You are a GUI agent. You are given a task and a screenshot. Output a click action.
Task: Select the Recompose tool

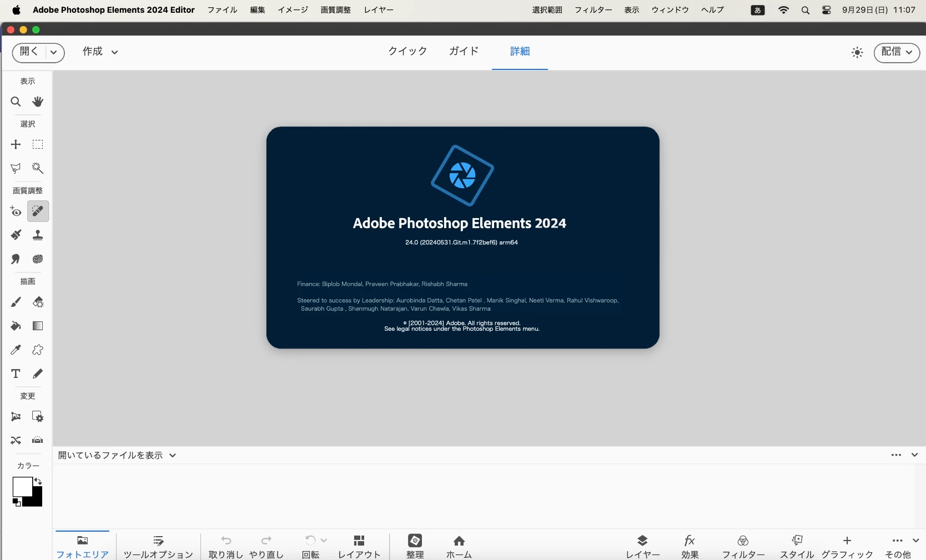click(38, 417)
